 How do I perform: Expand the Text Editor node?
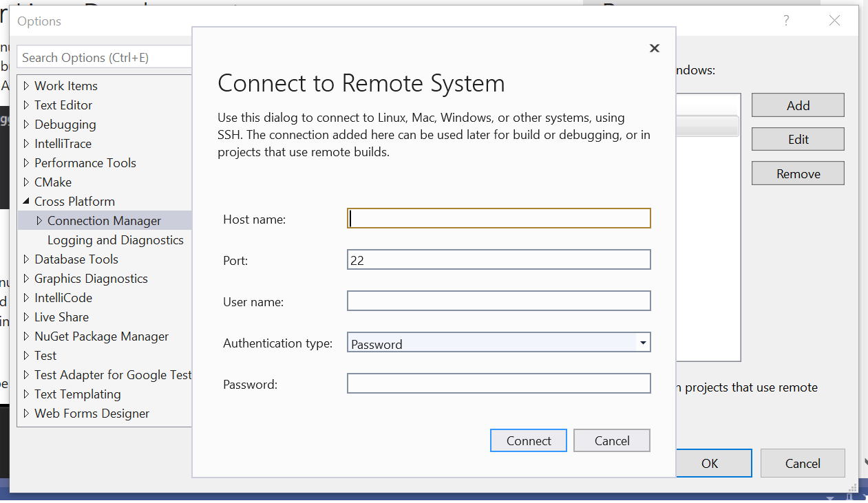[x=25, y=105]
